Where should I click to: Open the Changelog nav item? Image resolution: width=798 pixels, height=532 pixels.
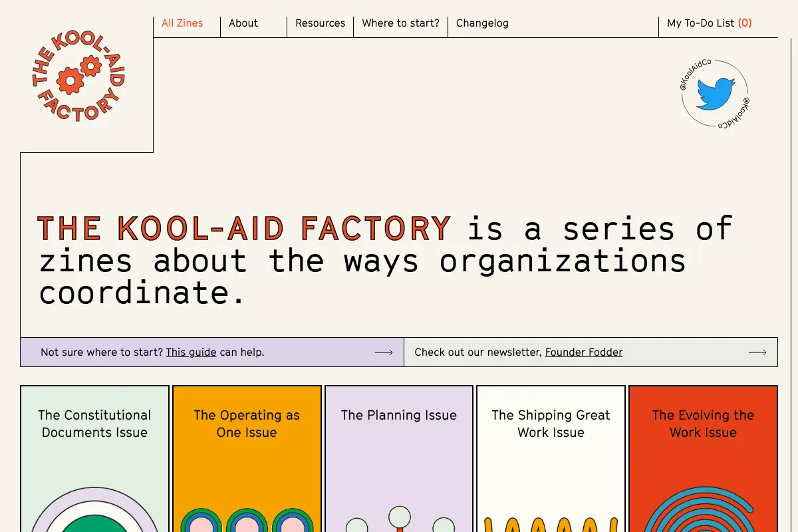tap(482, 23)
